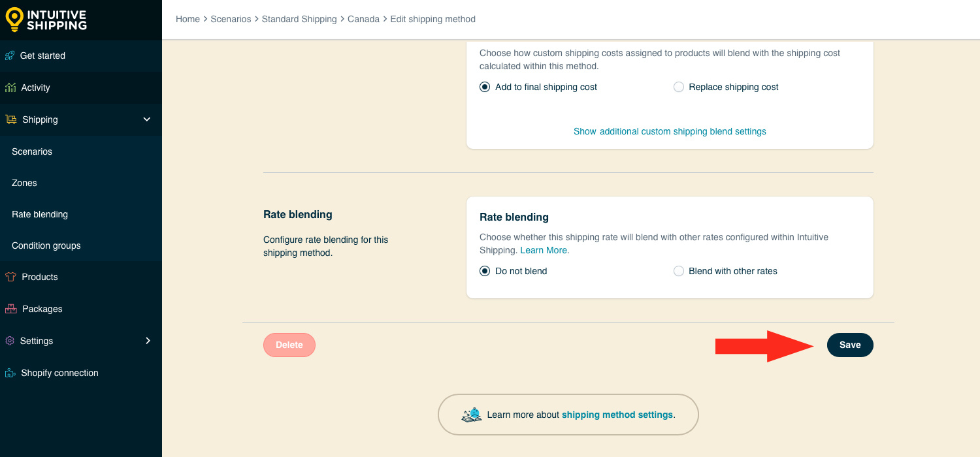
Task: Select the Replace shipping cost option
Action: [679, 87]
